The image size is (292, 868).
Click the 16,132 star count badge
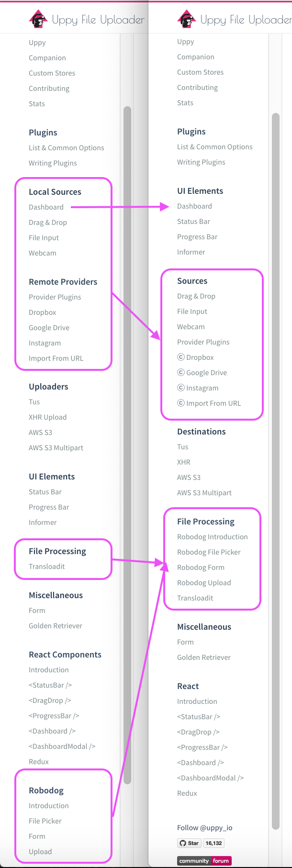click(214, 843)
